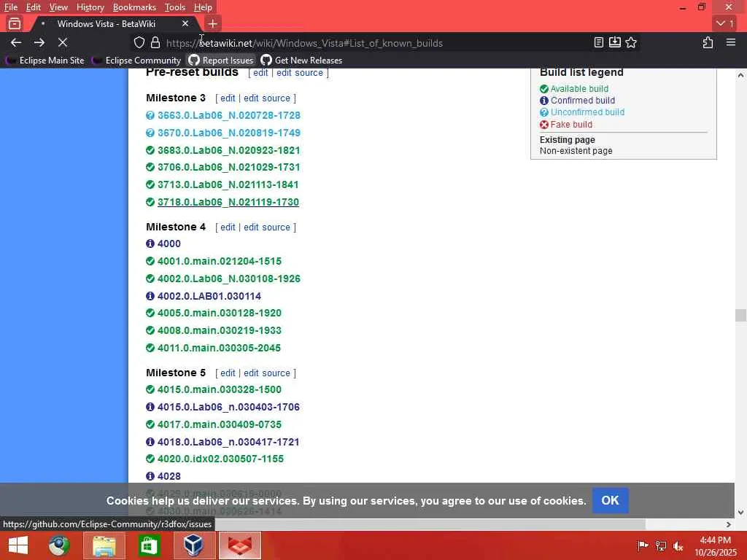Open build 3706.0.Lab06_N.021029-1731

click(228, 167)
